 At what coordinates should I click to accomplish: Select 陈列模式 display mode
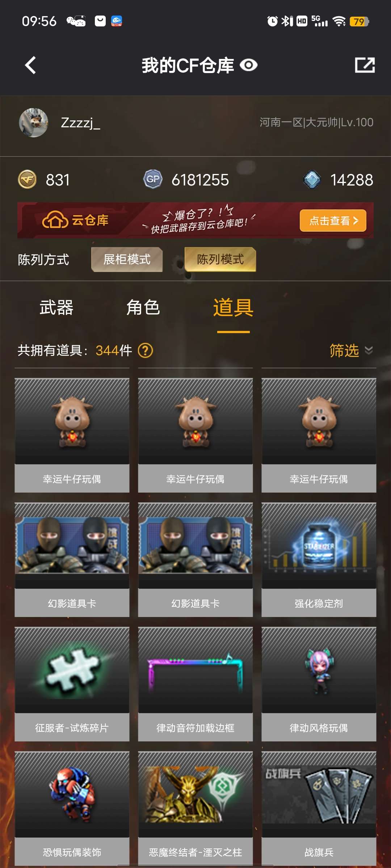[220, 259]
